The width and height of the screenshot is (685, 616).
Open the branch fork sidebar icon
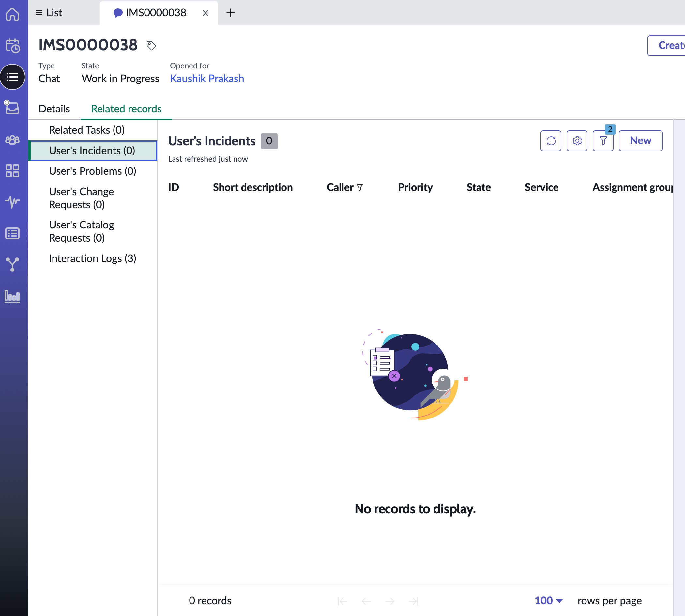pos(12,264)
